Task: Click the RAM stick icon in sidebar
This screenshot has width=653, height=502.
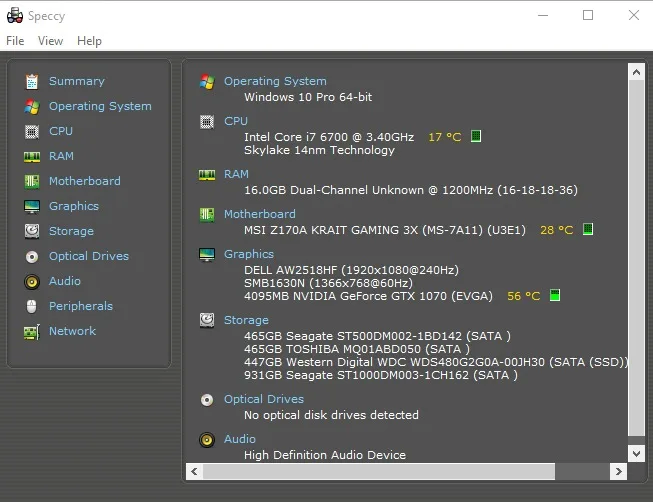Action: click(32, 157)
